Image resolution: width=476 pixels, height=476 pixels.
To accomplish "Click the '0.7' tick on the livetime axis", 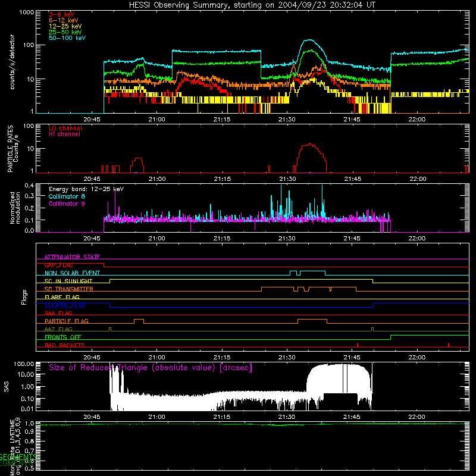I will [x=29, y=450].
